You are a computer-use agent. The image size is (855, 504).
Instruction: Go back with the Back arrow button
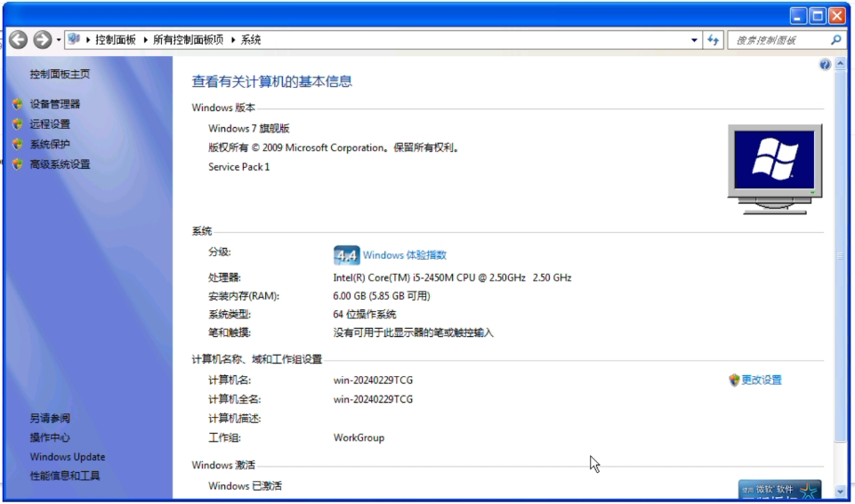coord(18,39)
